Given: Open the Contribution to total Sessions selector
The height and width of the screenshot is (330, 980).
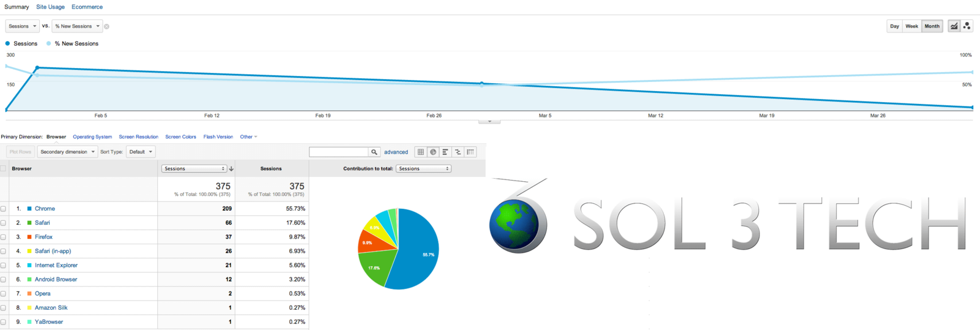Looking at the screenshot, I should point(423,168).
